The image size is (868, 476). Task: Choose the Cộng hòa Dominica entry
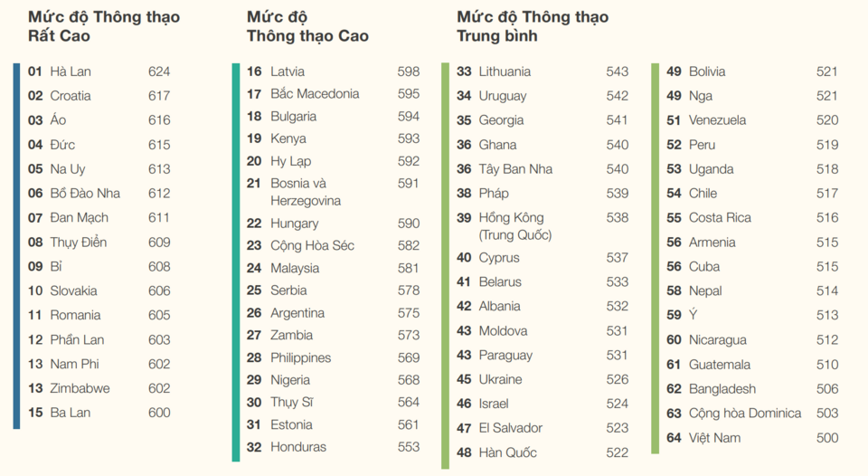744,414
